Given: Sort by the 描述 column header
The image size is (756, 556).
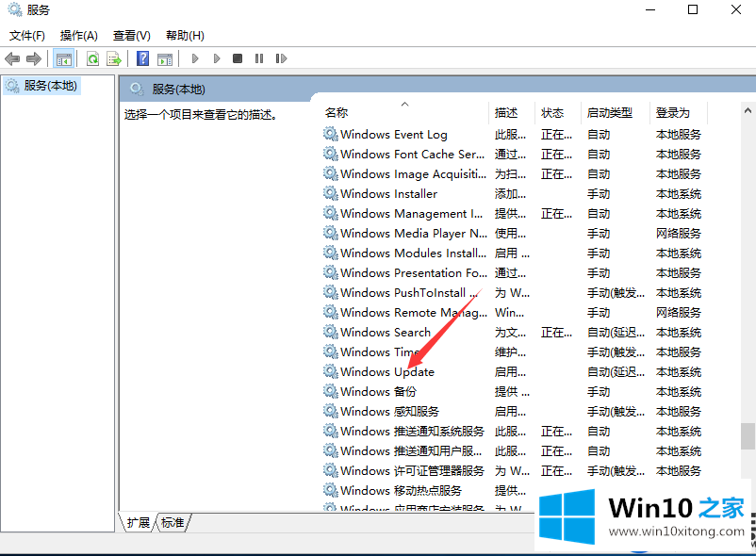Looking at the screenshot, I should (506, 113).
